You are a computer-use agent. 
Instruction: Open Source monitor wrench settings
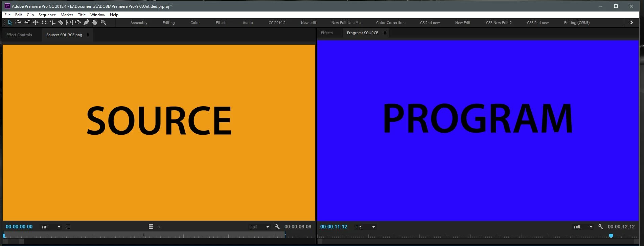tap(277, 227)
